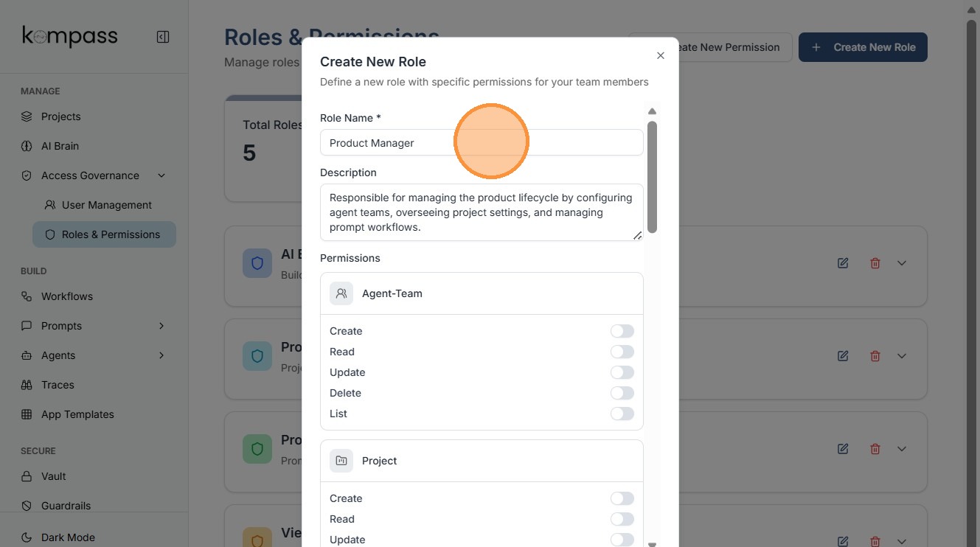Enable Agent-Team Create permission
The width and height of the screenshot is (980, 547).
622,331
